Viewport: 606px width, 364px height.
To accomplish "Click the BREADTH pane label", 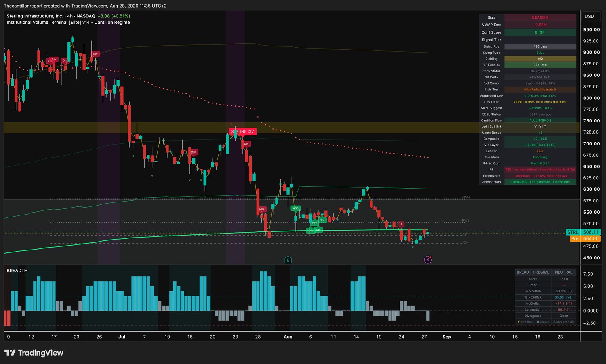I will (x=17, y=271).
